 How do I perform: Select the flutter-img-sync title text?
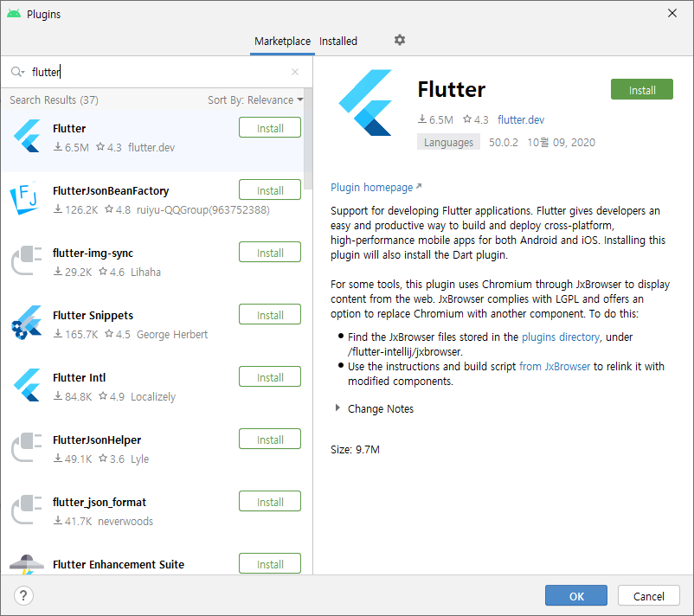[x=93, y=253]
